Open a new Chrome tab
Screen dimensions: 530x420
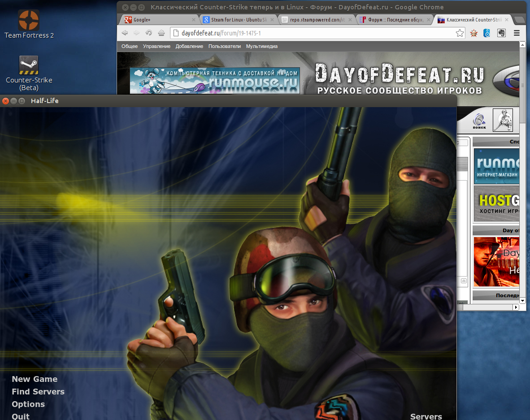coord(519,20)
